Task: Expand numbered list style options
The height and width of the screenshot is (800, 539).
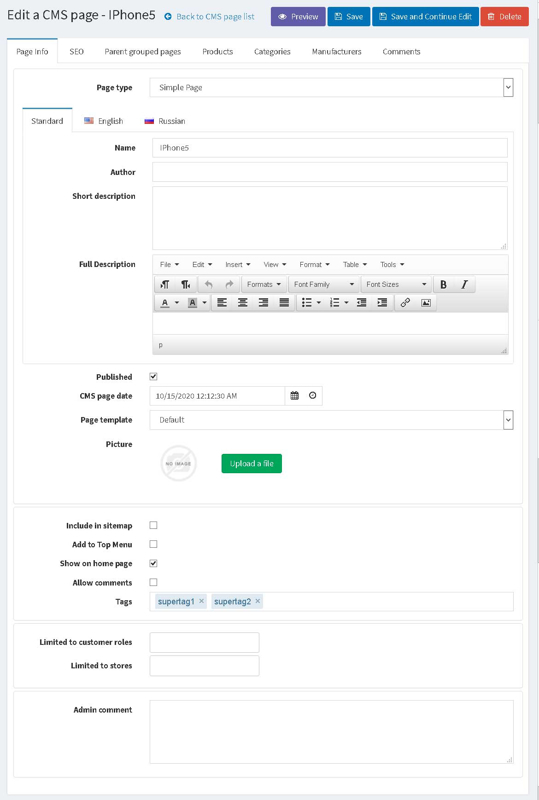Action: point(347,303)
